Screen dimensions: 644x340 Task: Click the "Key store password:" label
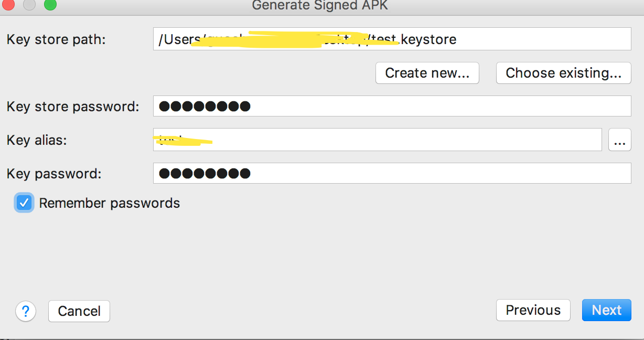pyautogui.click(x=73, y=107)
